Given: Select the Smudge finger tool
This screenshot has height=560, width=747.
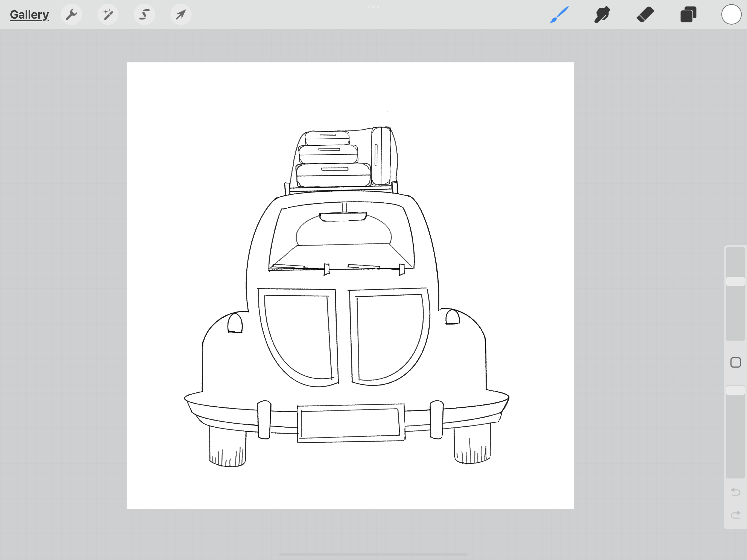Looking at the screenshot, I should (602, 14).
